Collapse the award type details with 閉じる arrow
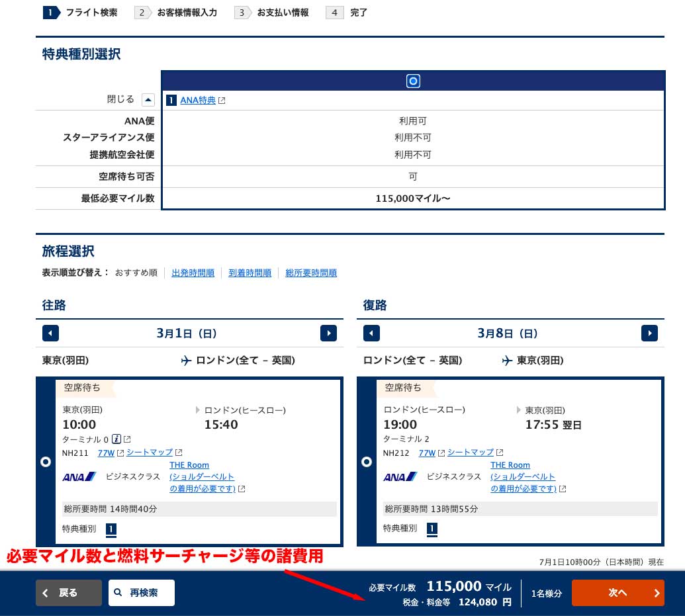 point(148,100)
